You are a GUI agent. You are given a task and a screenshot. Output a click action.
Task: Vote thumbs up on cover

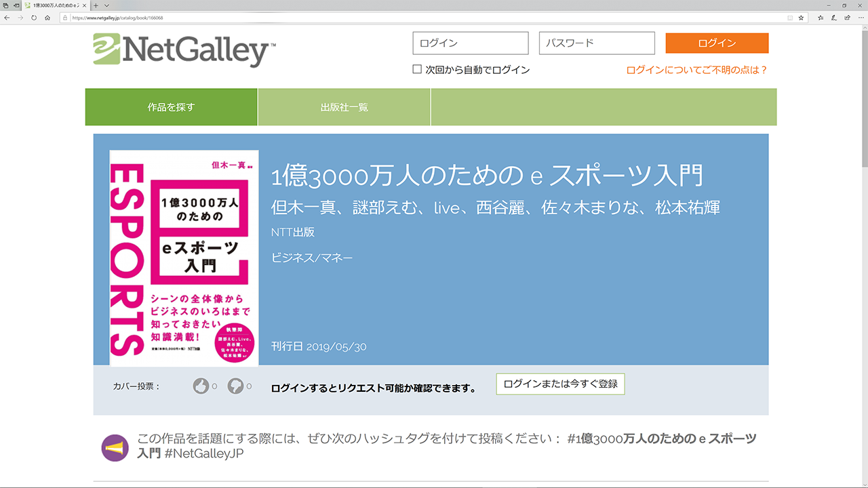[201, 386]
